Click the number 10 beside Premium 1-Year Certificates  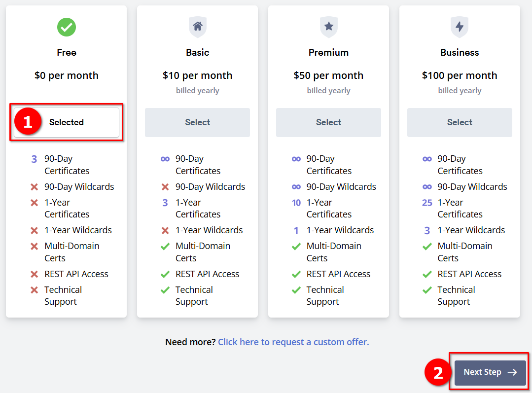coord(296,203)
